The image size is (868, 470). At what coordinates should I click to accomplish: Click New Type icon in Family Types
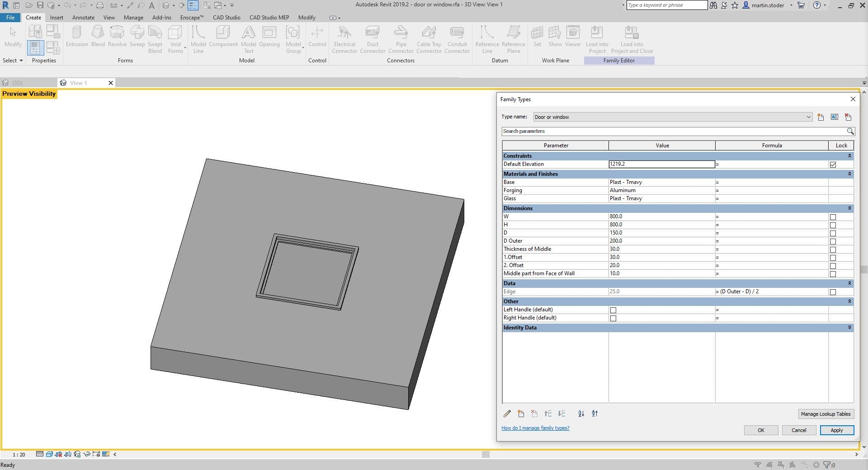[821, 117]
